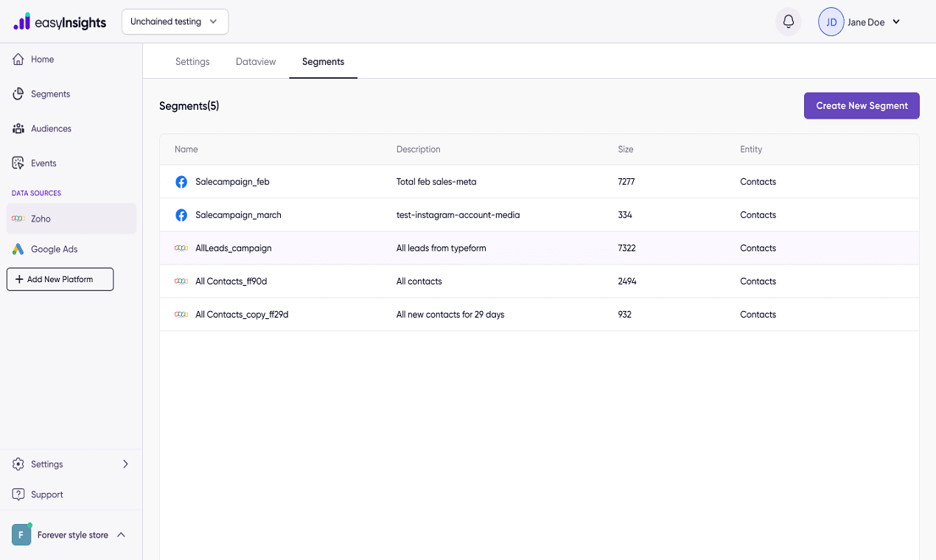The height and width of the screenshot is (560, 936).
Task: Open the Support page
Action: 46,494
